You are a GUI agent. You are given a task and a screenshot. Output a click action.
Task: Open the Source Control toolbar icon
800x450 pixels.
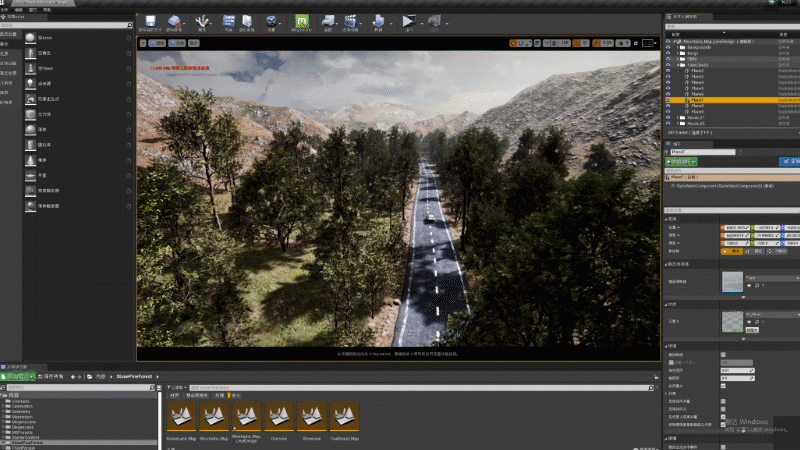(x=174, y=21)
